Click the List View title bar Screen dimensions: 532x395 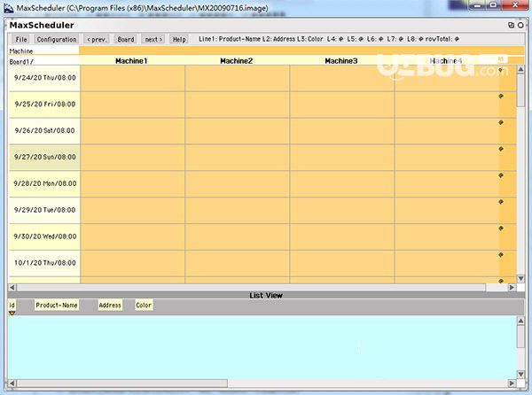pos(266,296)
